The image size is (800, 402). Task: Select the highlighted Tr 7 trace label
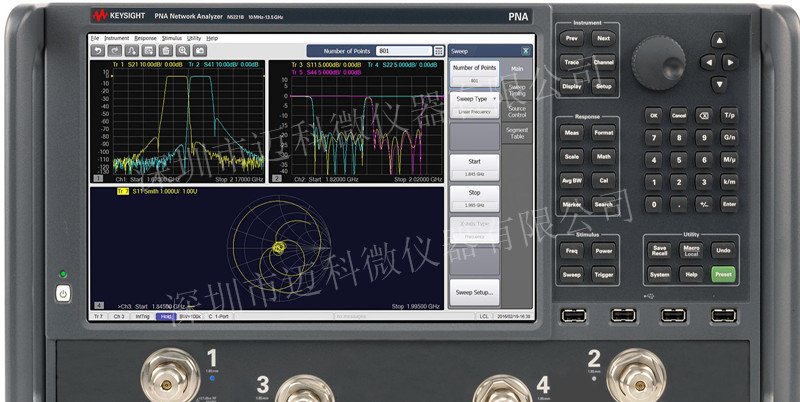pos(123,191)
